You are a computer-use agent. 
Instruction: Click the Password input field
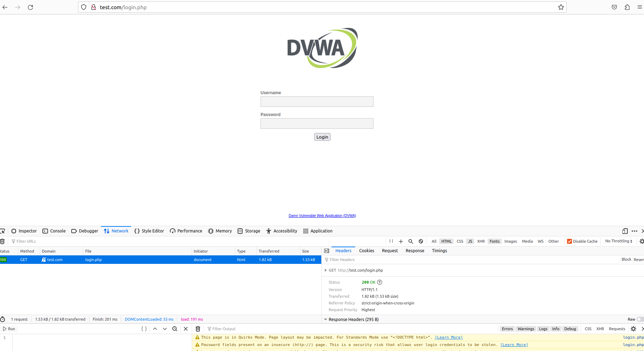[317, 123]
